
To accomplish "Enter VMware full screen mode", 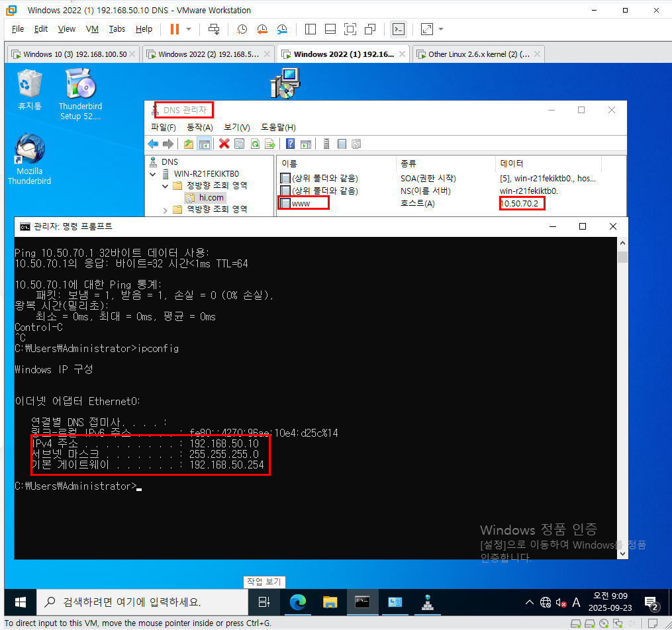I will coord(350,29).
